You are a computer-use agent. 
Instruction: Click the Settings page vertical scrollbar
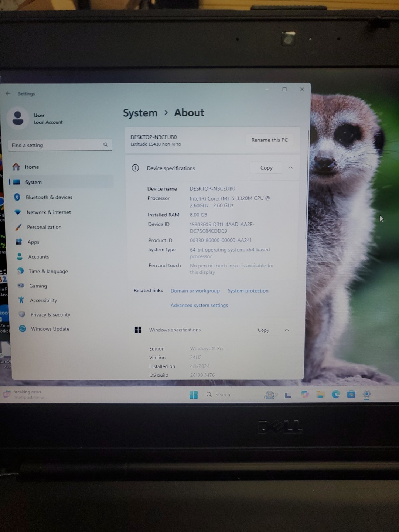306,185
